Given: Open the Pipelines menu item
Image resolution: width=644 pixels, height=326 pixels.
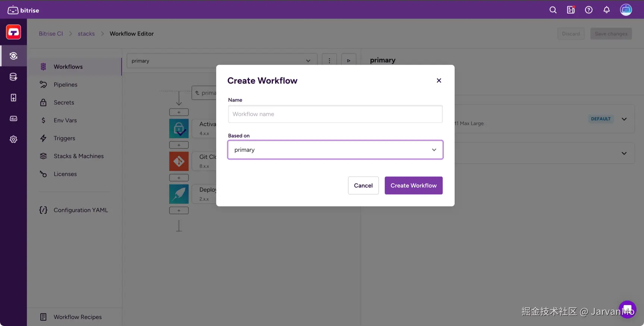Looking at the screenshot, I should click(x=75, y=85).
